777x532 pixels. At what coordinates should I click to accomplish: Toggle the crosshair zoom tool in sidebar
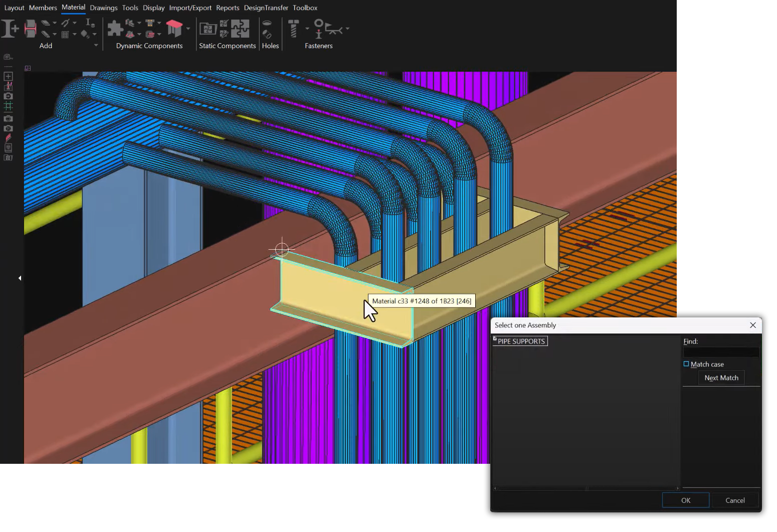point(8,76)
